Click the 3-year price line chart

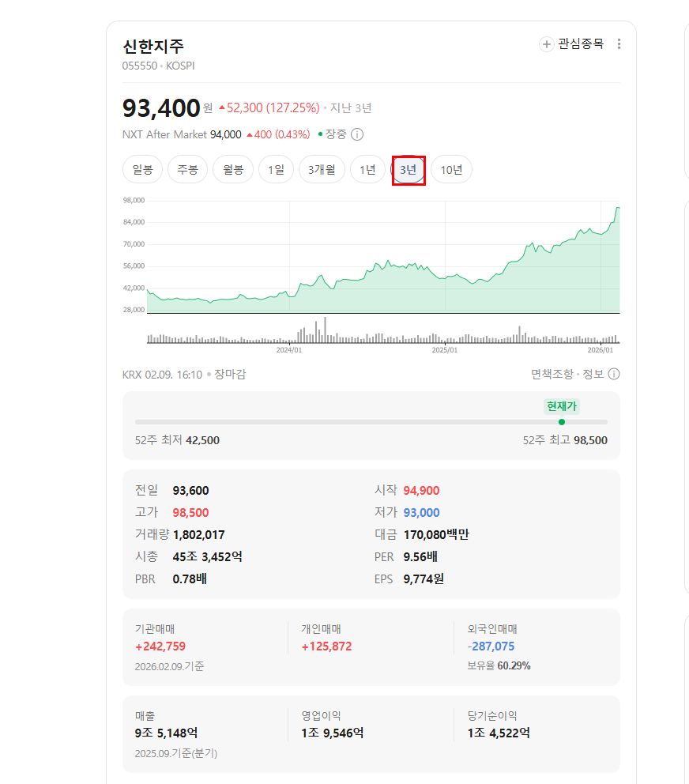383,257
